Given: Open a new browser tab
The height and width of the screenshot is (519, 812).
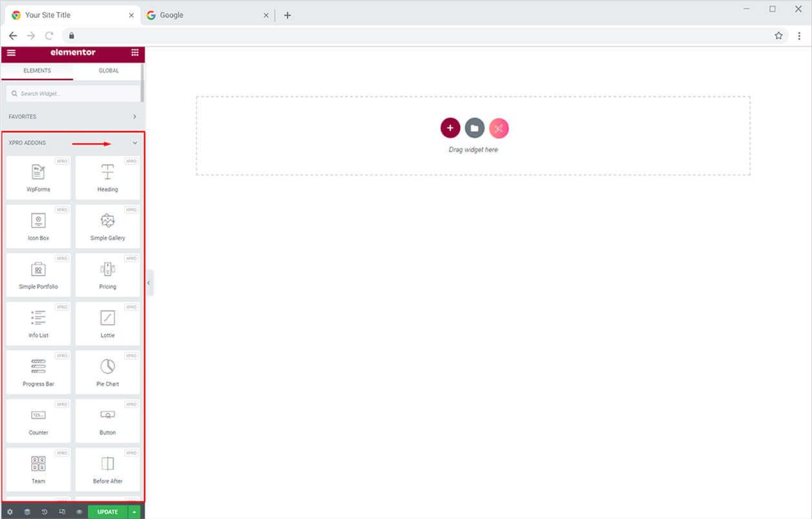Looking at the screenshot, I should point(287,15).
